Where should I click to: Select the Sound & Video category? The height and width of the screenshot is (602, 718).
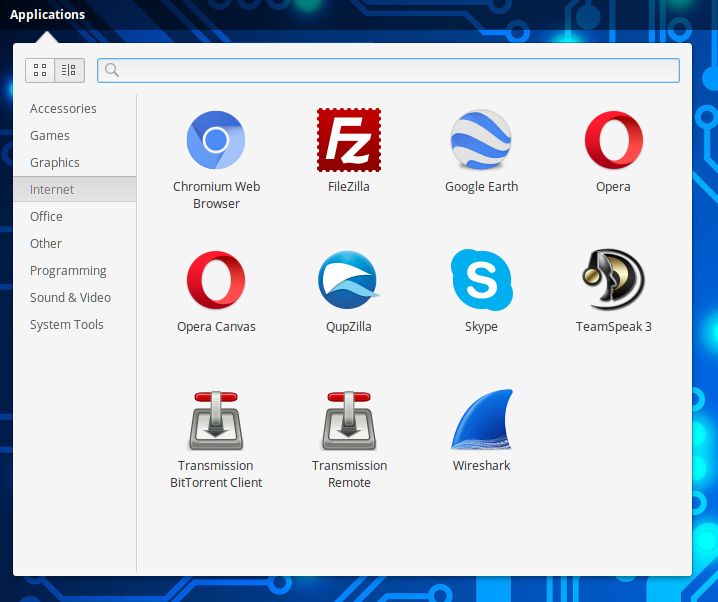75,298
